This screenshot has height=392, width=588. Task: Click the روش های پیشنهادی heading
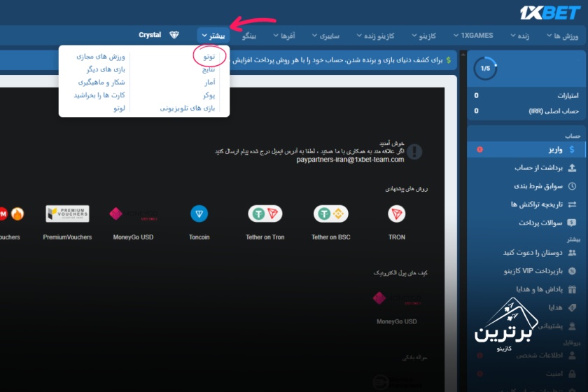[407, 189]
